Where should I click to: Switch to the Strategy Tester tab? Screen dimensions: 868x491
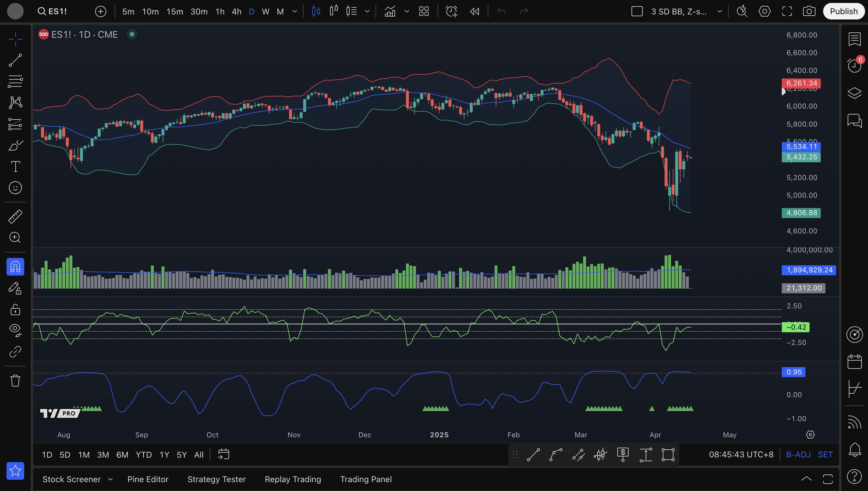point(216,479)
